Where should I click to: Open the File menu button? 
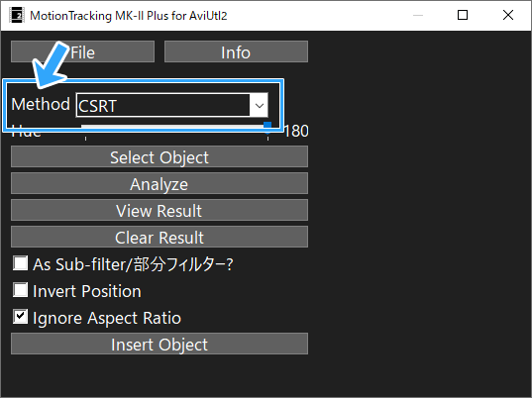tap(82, 51)
